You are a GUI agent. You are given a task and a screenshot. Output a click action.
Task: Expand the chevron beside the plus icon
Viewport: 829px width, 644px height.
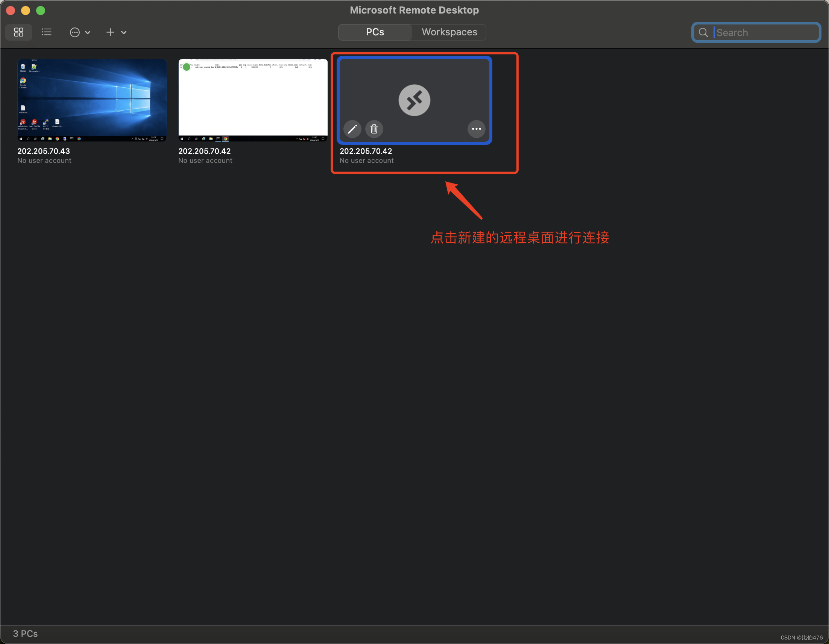point(124,33)
